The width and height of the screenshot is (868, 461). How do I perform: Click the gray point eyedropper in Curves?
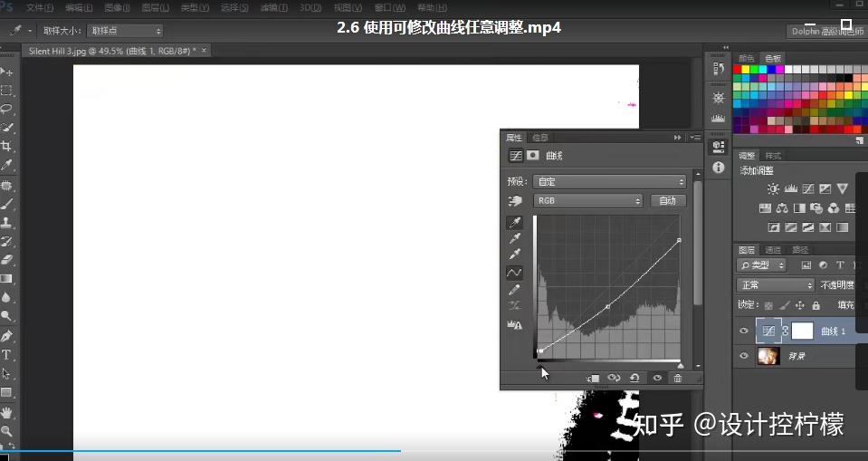coord(515,238)
